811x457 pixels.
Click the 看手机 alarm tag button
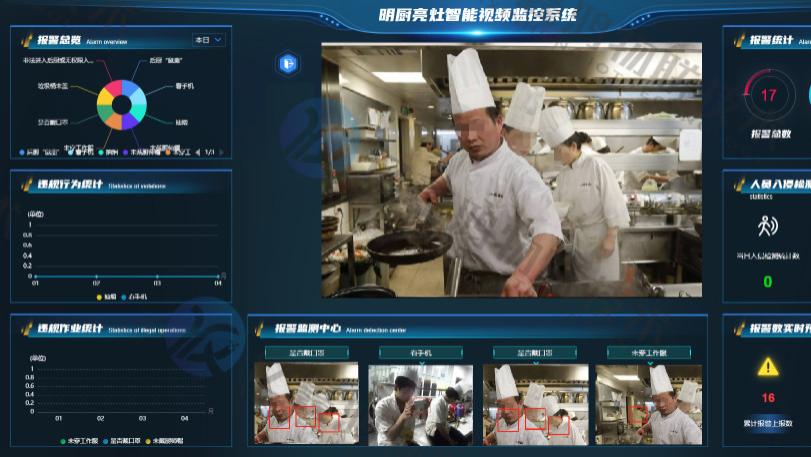(420, 353)
